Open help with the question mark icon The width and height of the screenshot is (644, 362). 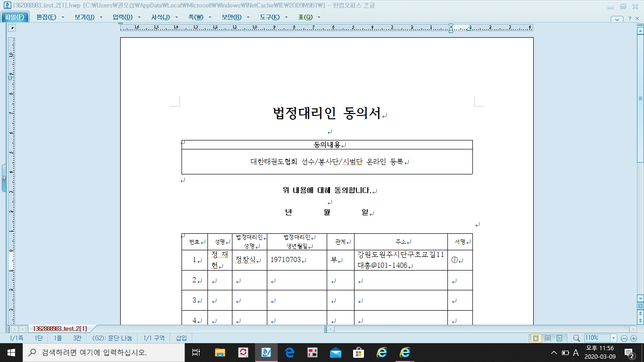(630, 18)
